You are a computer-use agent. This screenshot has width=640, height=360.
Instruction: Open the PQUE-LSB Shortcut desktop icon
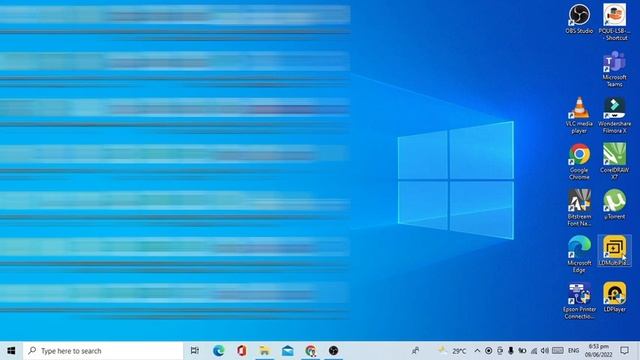615,22
